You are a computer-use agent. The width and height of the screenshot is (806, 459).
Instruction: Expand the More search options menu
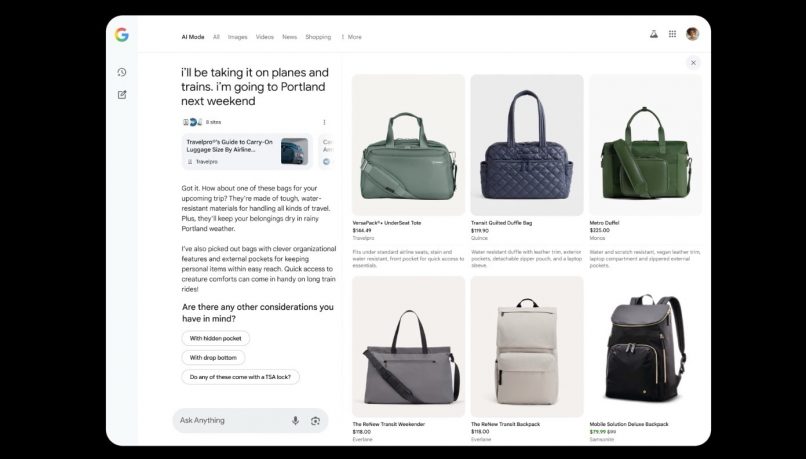[351, 37]
